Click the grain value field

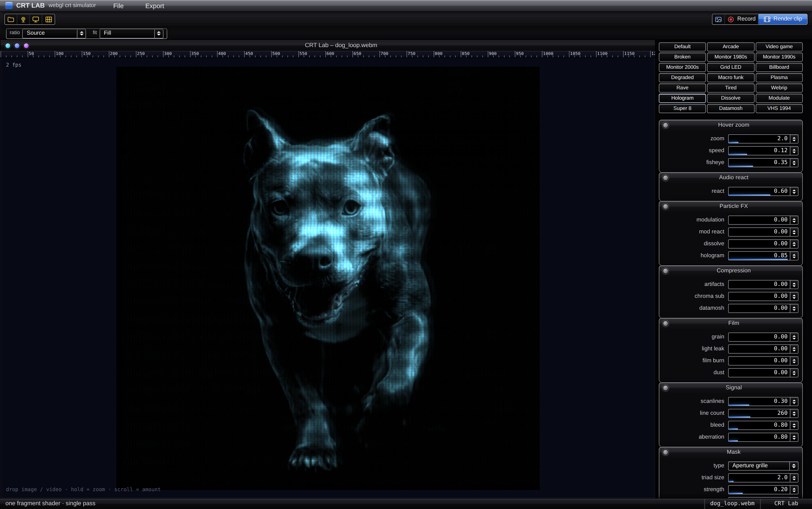coord(759,337)
